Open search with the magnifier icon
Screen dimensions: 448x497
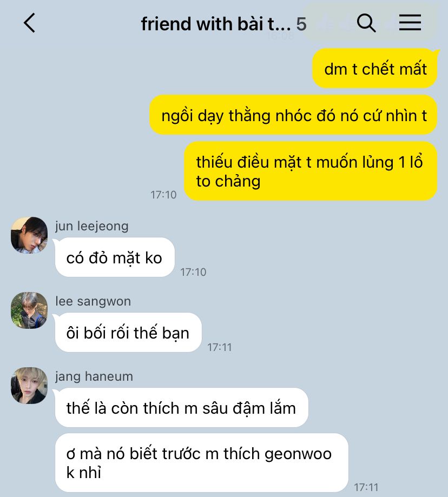coord(366,23)
